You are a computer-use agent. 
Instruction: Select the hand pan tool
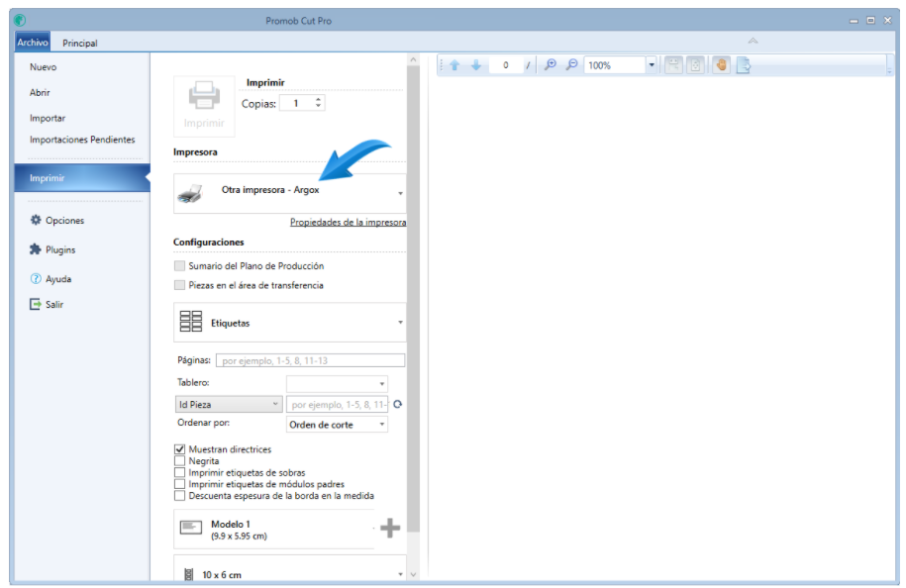tap(721, 64)
